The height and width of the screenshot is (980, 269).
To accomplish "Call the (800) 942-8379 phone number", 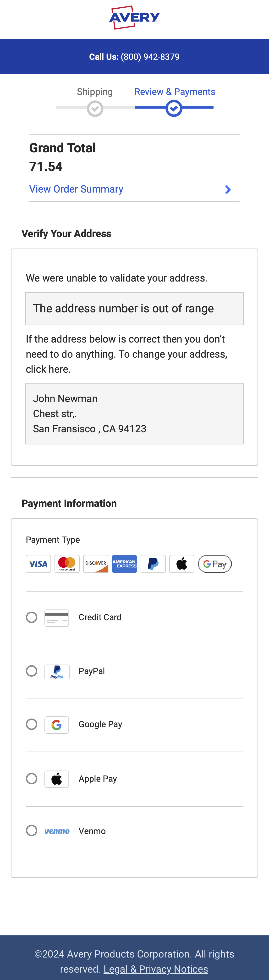I will click(150, 57).
